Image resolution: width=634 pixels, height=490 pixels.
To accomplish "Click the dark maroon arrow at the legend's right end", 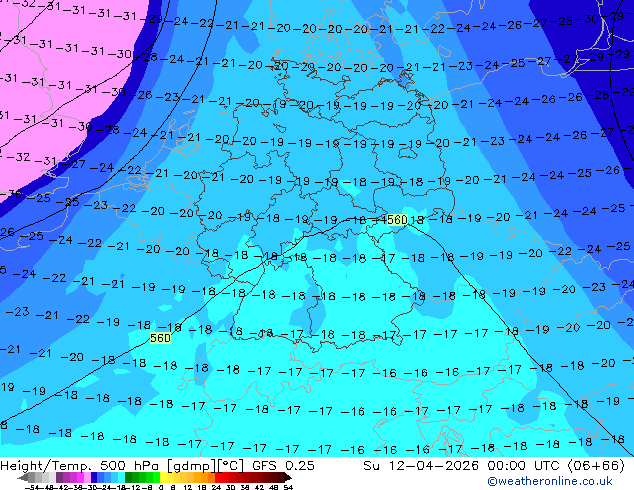I will click(x=288, y=477).
